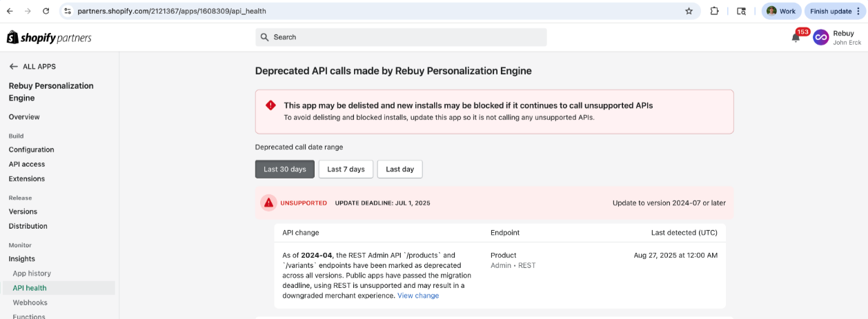Select the Last 30 days range
This screenshot has width=868, height=319.
pos(285,169)
